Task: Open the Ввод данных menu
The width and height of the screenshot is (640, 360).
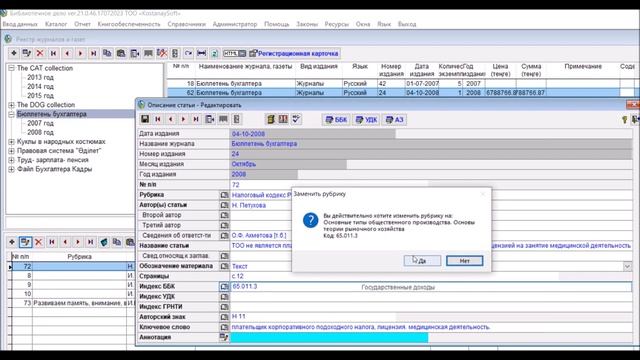Action: [x=20, y=24]
